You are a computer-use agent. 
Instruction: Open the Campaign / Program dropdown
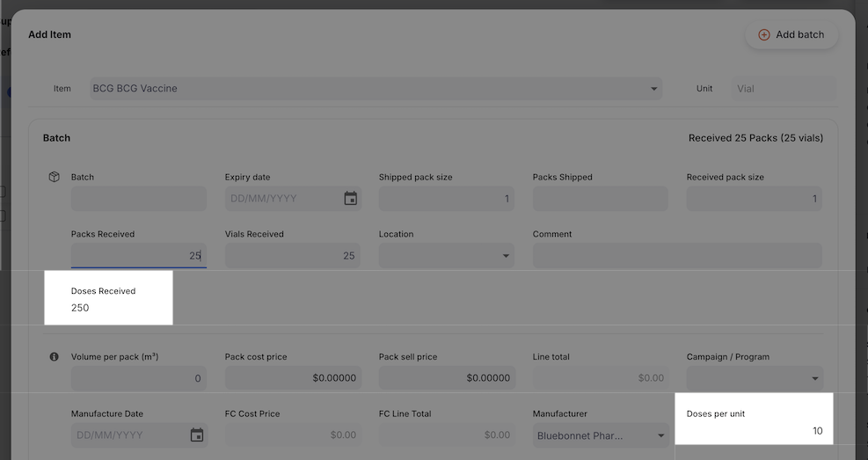click(755, 378)
